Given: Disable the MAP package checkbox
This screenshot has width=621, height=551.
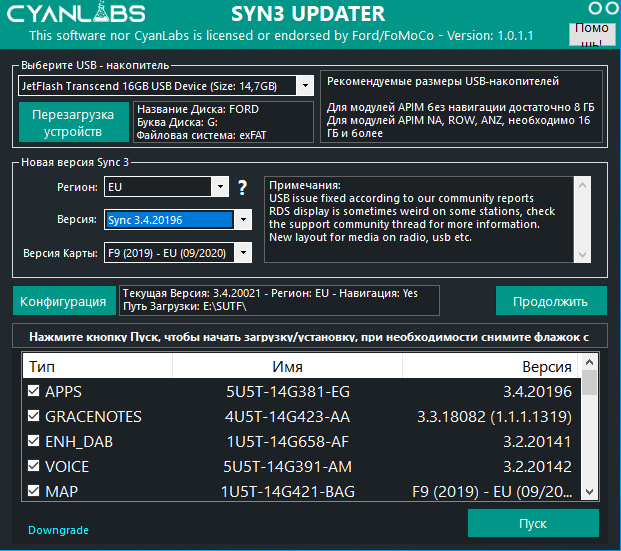Looking at the screenshot, I should click(34, 491).
